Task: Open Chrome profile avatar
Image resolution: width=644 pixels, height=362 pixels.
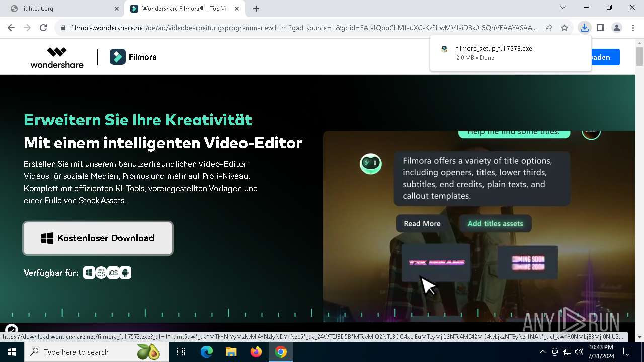Action: pos(616,28)
